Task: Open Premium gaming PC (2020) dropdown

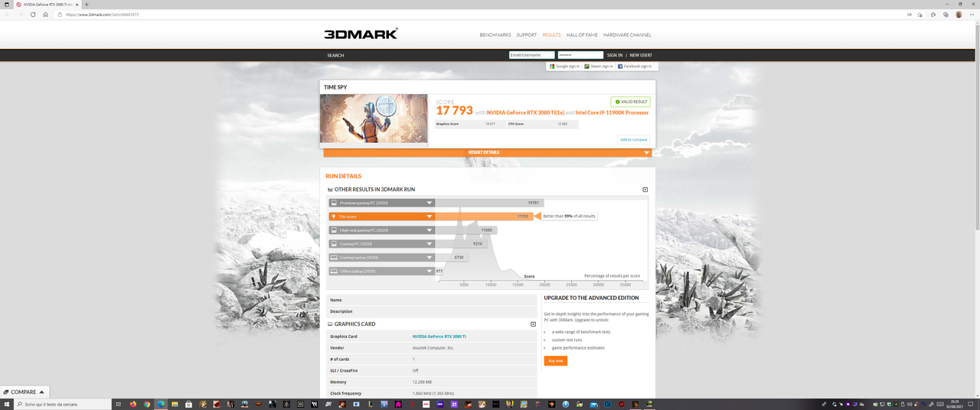Action: [x=430, y=203]
